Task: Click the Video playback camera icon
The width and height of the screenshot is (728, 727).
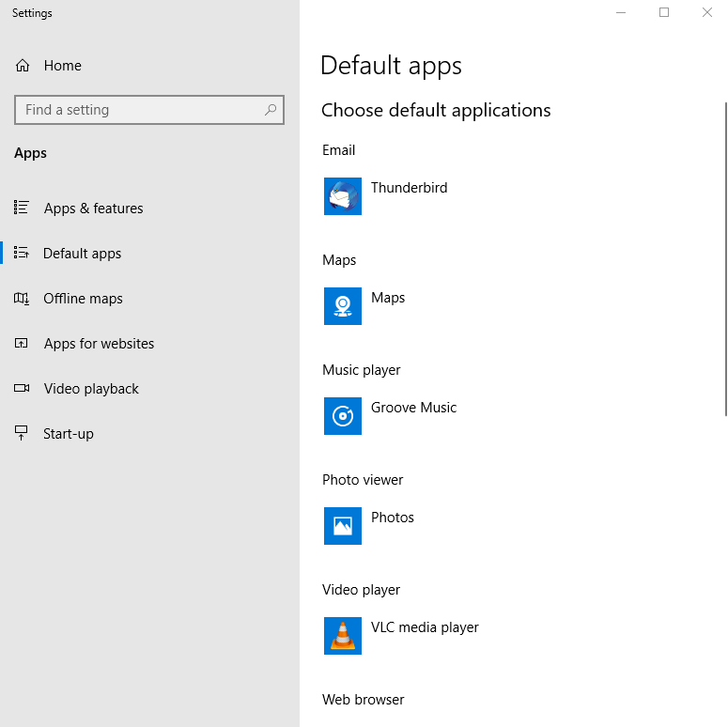Action: click(22, 388)
